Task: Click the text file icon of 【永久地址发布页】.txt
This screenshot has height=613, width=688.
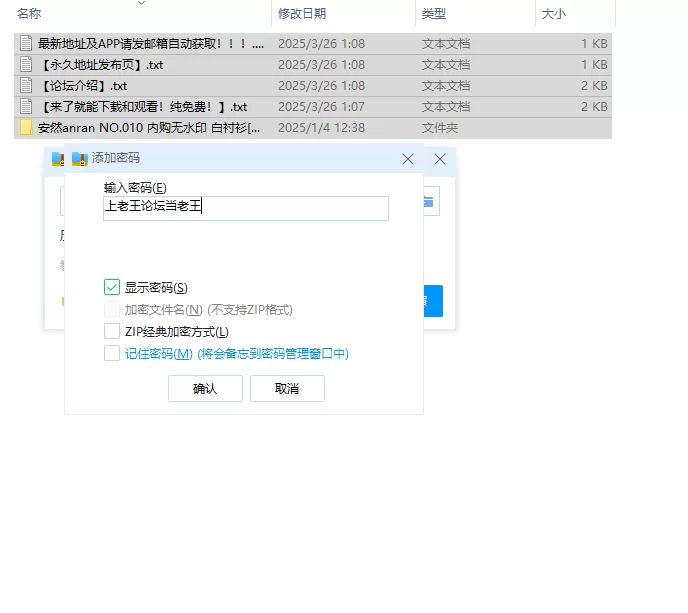Action: (x=26, y=65)
